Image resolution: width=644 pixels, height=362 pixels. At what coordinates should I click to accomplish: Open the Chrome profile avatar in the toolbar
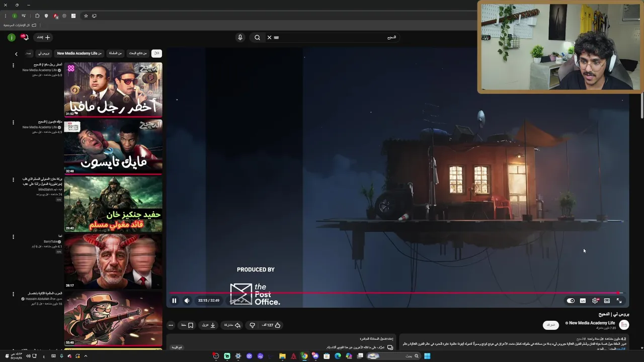14,16
